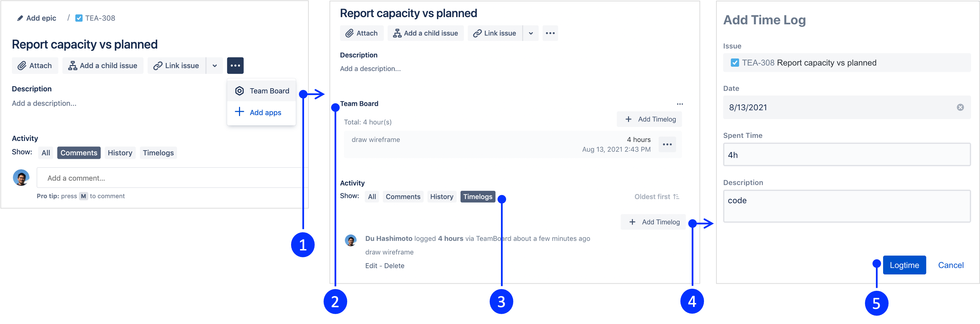Image resolution: width=980 pixels, height=324 pixels.
Task: Switch to Timelogs tab in left Activity
Action: 158,153
